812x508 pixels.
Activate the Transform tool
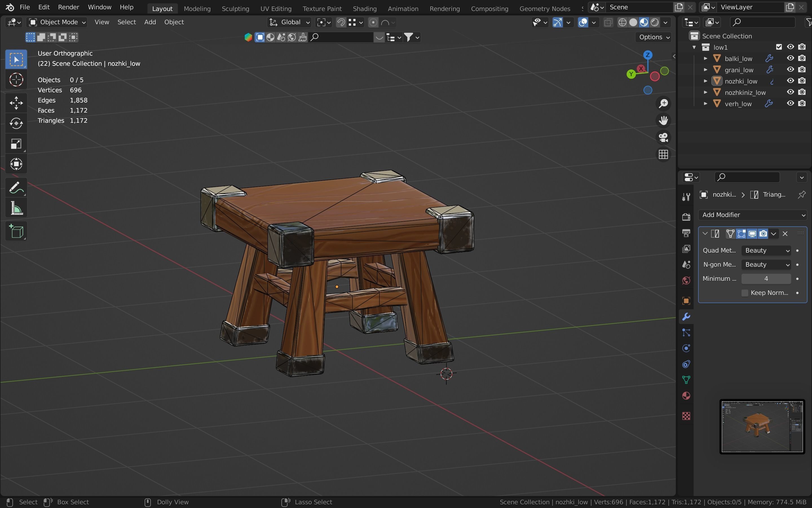tap(16, 164)
